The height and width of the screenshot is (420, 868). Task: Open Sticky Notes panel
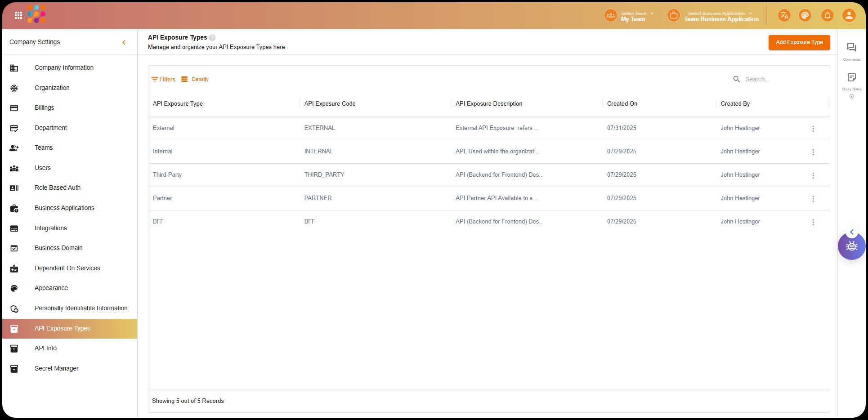pos(851,78)
